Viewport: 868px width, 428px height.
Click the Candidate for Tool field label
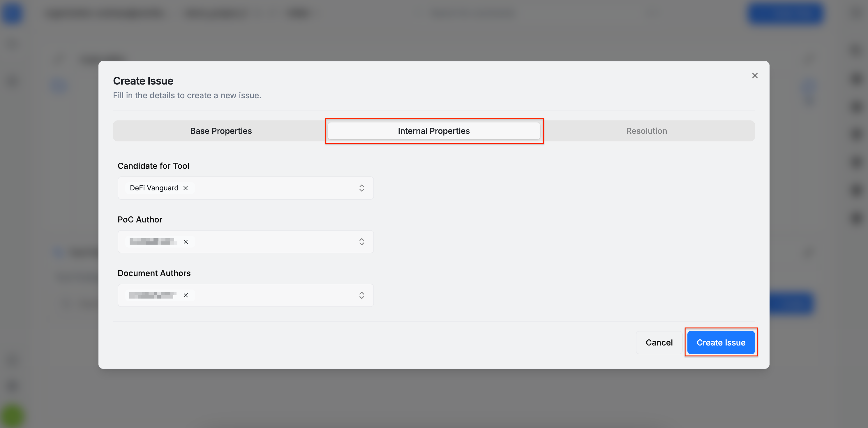click(x=153, y=166)
